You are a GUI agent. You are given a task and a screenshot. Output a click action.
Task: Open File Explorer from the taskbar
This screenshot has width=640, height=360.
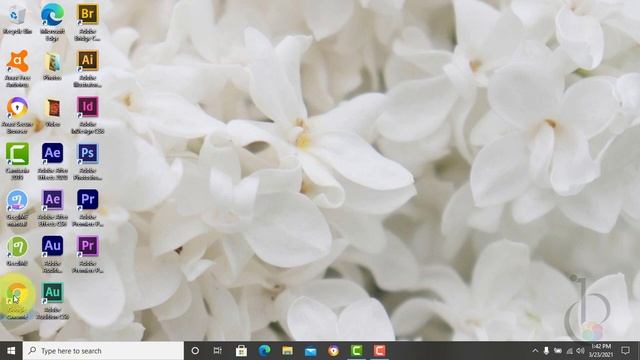pyautogui.click(x=287, y=351)
